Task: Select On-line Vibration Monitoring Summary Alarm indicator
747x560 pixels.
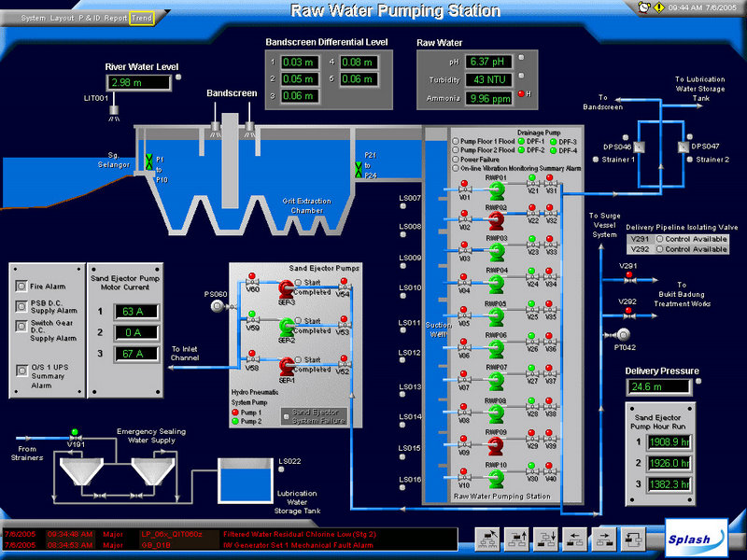Action: (456, 168)
